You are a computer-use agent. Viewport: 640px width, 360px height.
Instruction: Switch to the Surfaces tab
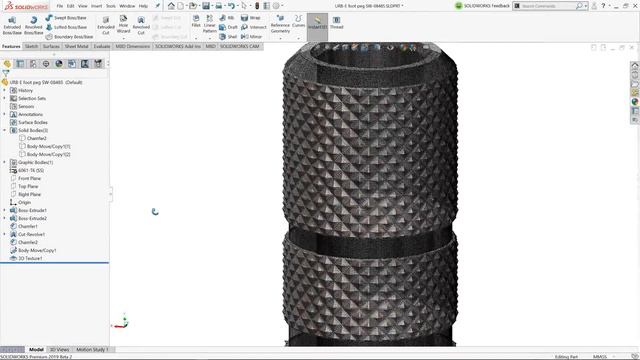pos(51,47)
